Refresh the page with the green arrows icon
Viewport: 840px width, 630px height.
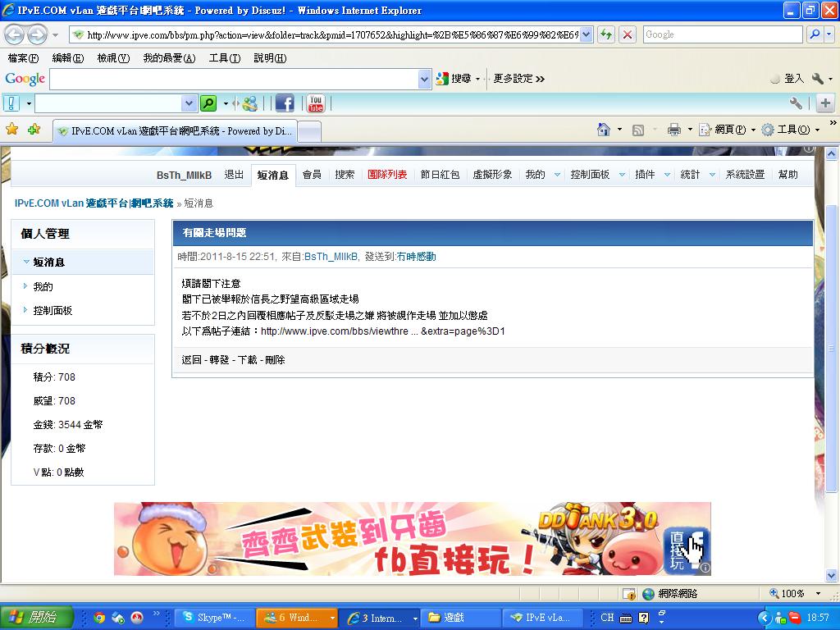coord(606,34)
